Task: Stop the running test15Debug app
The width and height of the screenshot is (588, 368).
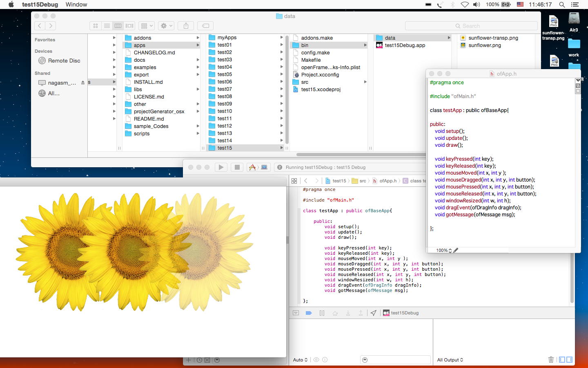Action: [x=237, y=167]
